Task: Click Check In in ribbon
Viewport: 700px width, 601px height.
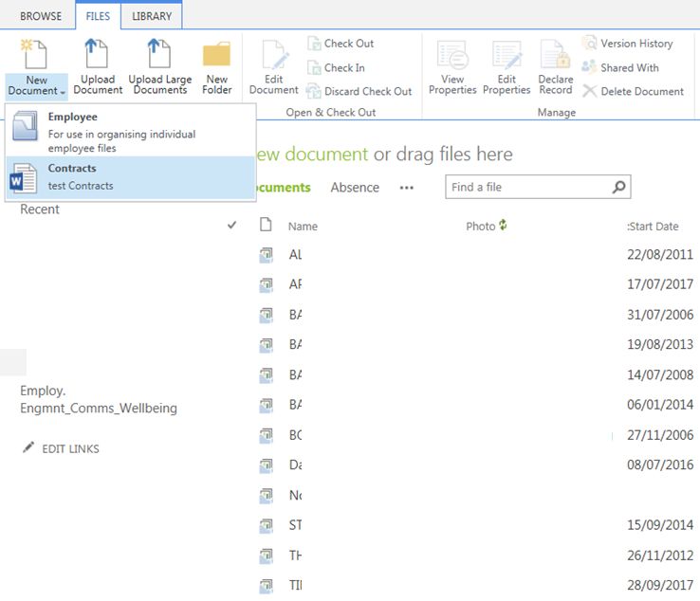Action: (336, 68)
